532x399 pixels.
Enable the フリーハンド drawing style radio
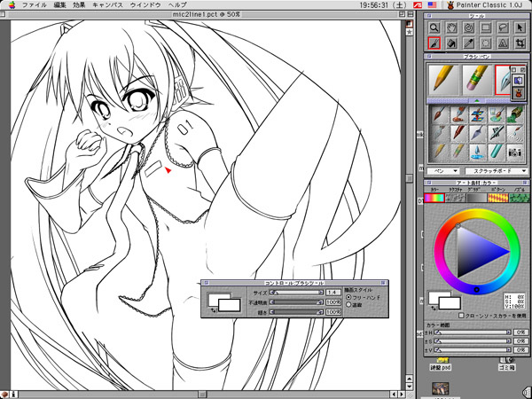click(x=349, y=297)
